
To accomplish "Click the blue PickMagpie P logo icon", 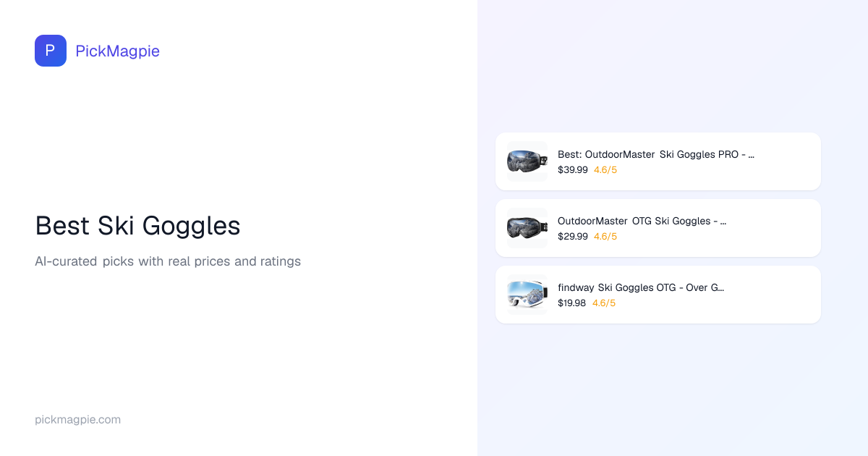I will point(51,51).
